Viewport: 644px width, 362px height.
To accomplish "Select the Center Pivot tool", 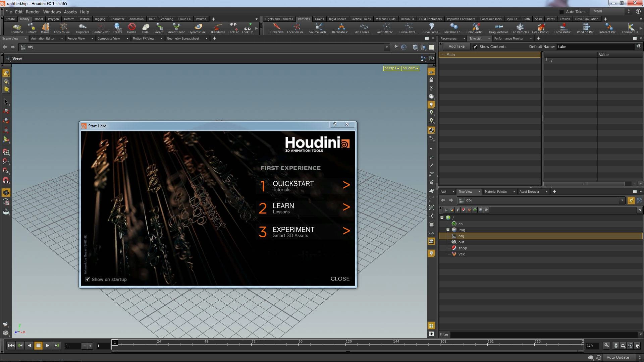I will (x=101, y=28).
